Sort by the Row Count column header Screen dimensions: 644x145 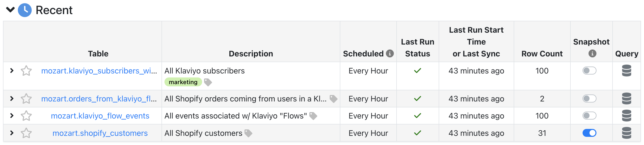tap(542, 54)
